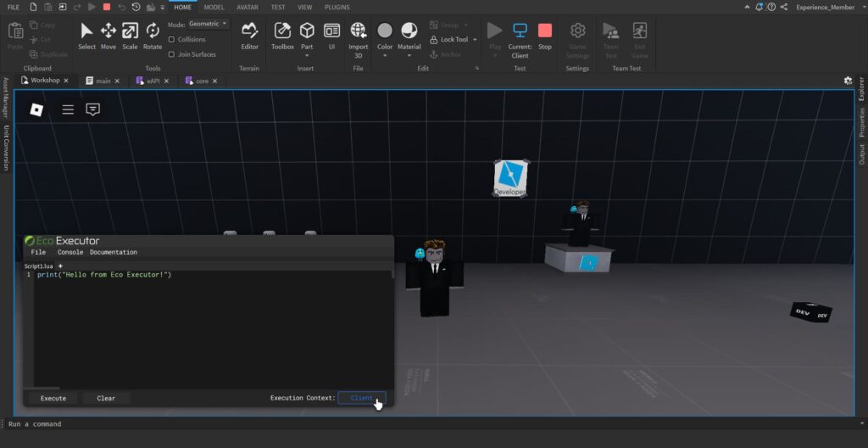
Task: Switch Current: Client view
Action: (520, 40)
